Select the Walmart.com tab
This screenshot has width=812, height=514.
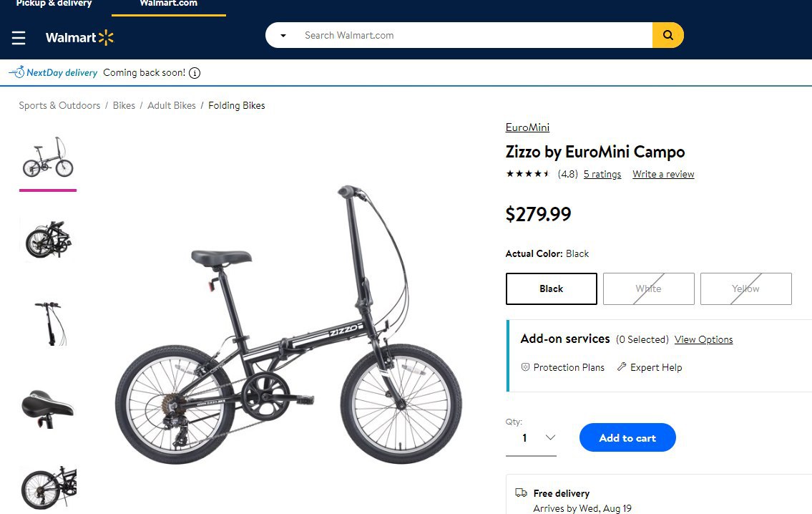point(168,4)
